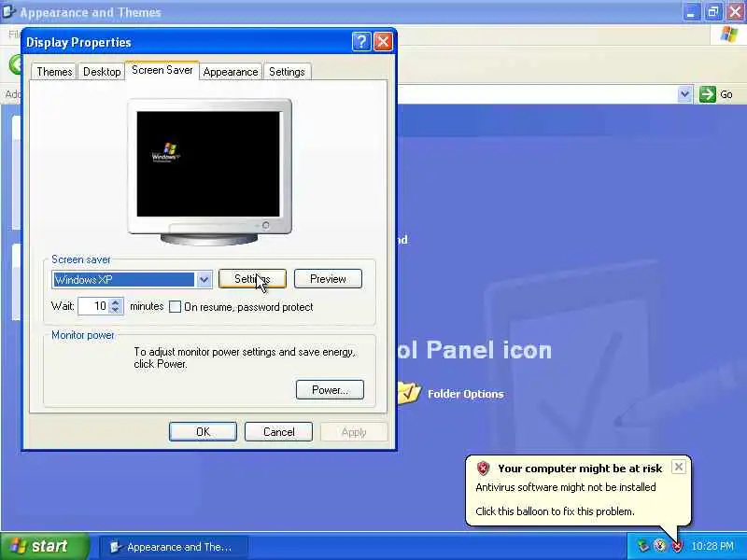Minimize the Appearance and Themes window
The image size is (747, 560).
691,12
